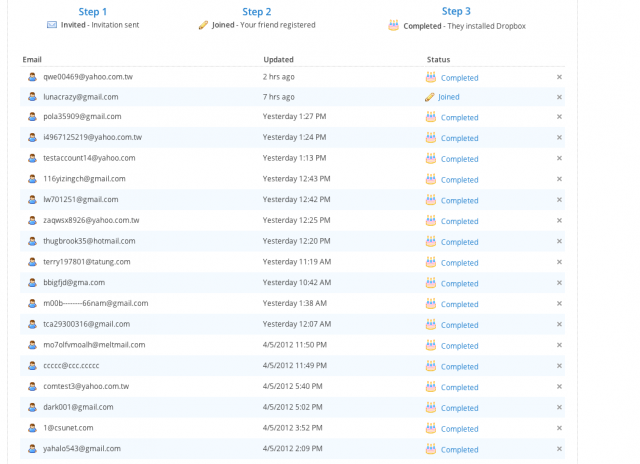Delete zaqwsx8926@yahoo.com.tw row
Viewport: 640px width, 464px height.
click(559, 220)
